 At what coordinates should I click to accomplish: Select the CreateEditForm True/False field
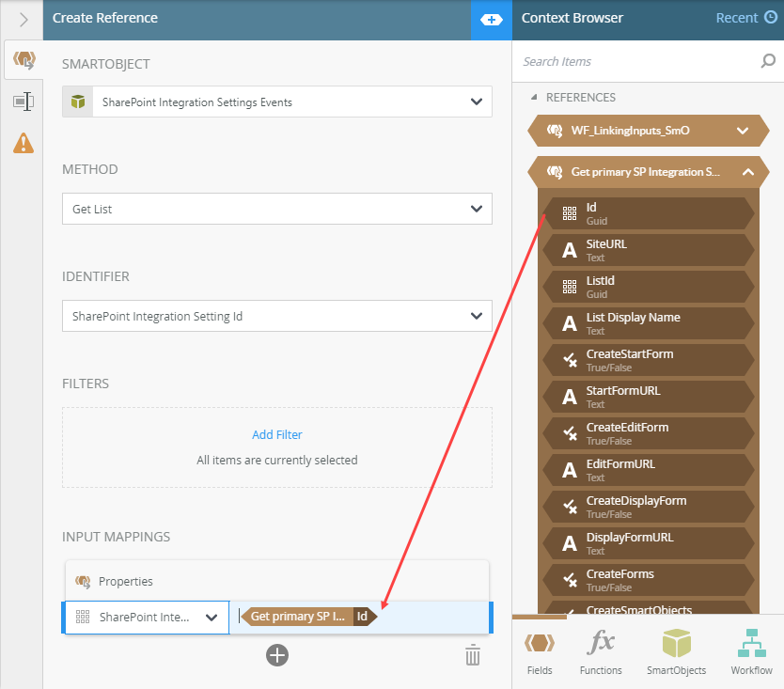(649, 433)
